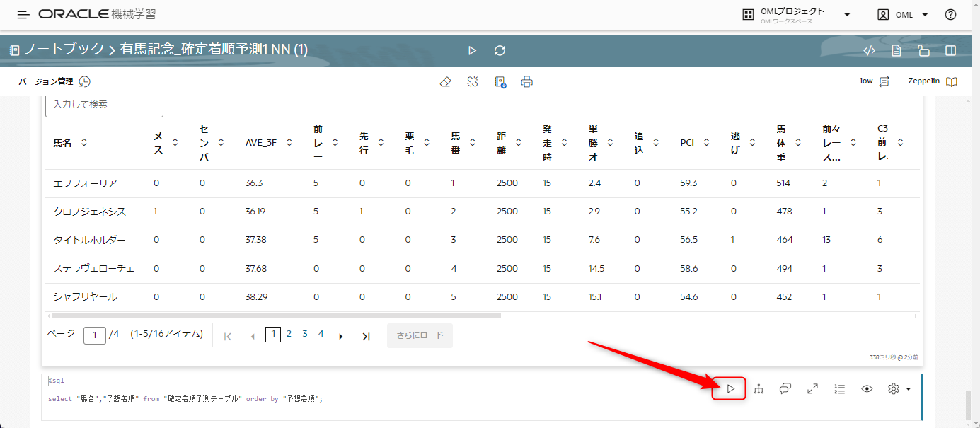Open the hamburger navigation menu
The height and width of the screenshot is (428, 980).
click(x=23, y=15)
